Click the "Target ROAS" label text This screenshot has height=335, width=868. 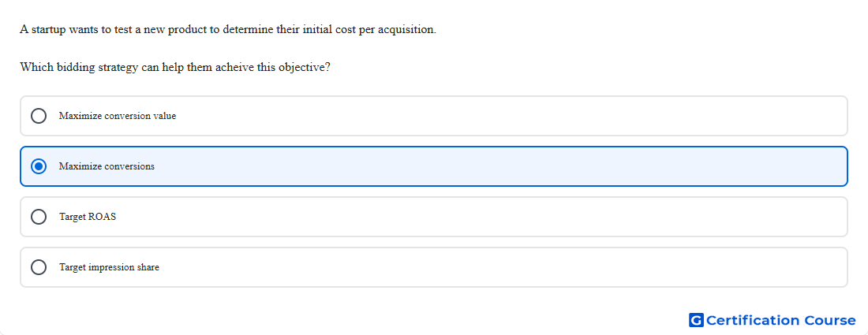point(88,217)
